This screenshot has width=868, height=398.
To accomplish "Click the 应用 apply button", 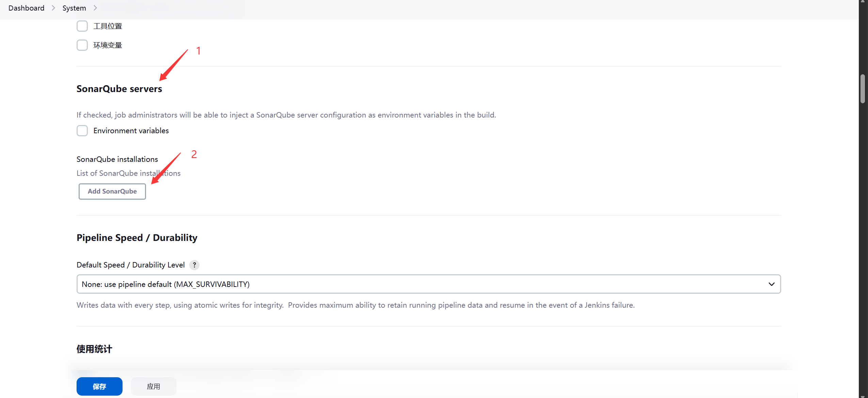I will (154, 386).
